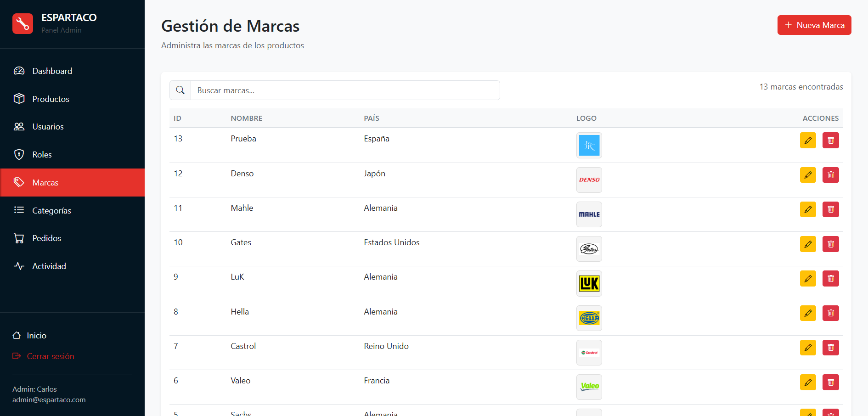Screen dimensions: 868x416
Task: Click the Inicio link
Action: [x=29, y=336]
